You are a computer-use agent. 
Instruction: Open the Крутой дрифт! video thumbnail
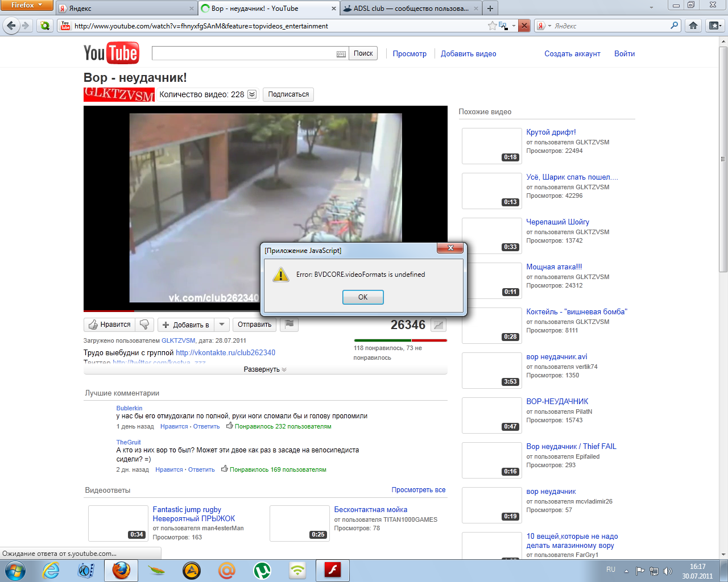pos(491,146)
